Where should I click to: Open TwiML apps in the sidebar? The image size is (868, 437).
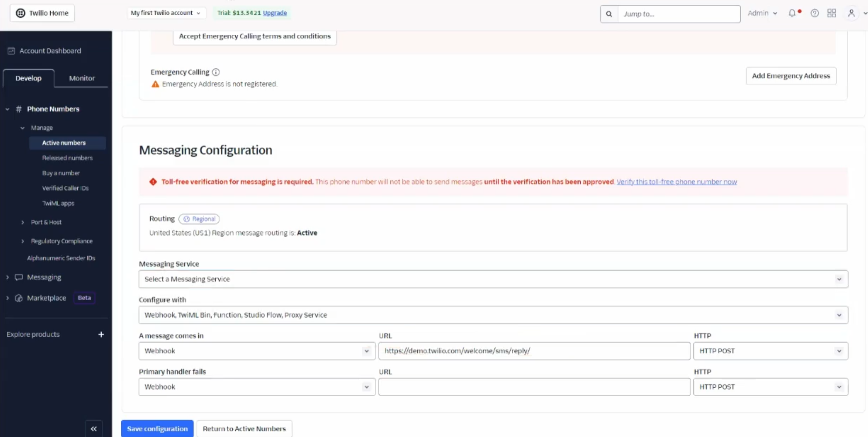pyautogui.click(x=58, y=203)
